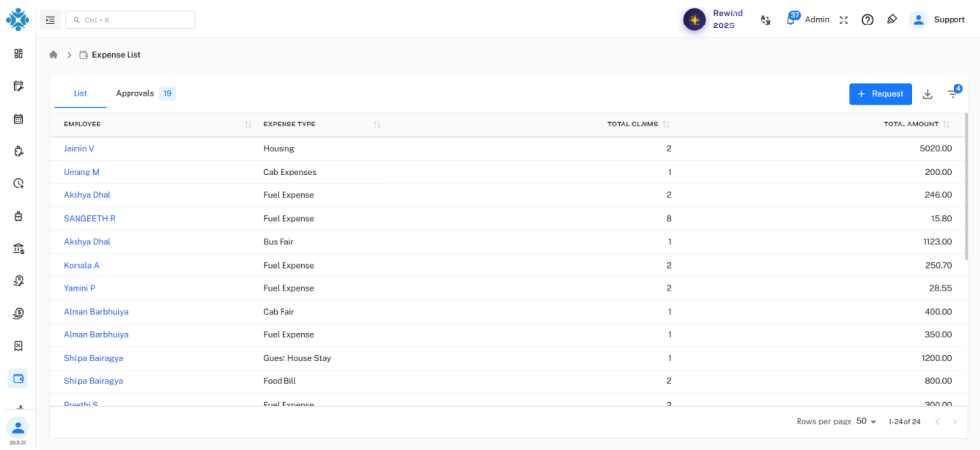Select the 5020.00 amount cell
This screenshot has height=450, width=980.
click(x=936, y=149)
